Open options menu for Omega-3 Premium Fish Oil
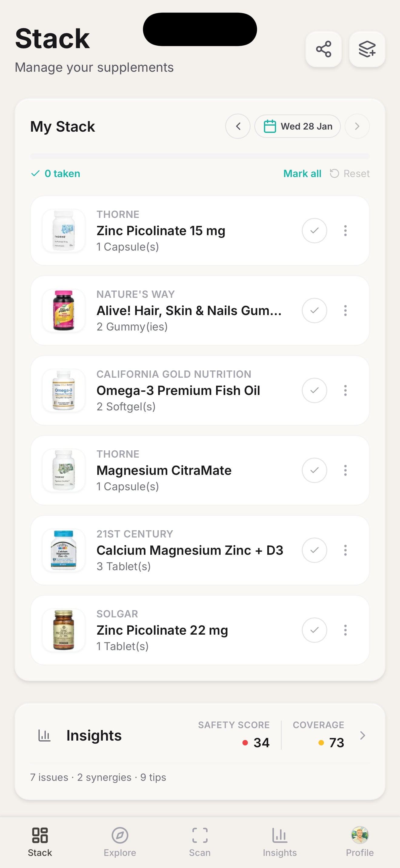This screenshot has height=868, width=400. click(345, 390)
